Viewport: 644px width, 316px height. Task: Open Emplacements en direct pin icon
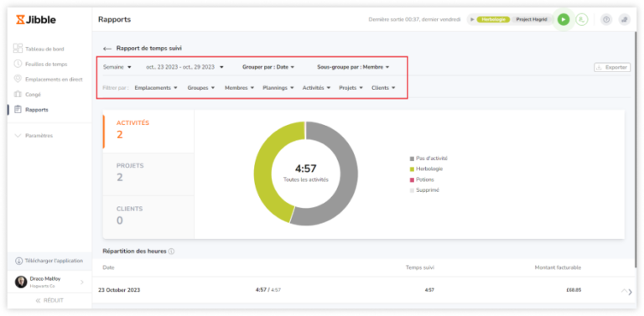[x=18, y=79]
